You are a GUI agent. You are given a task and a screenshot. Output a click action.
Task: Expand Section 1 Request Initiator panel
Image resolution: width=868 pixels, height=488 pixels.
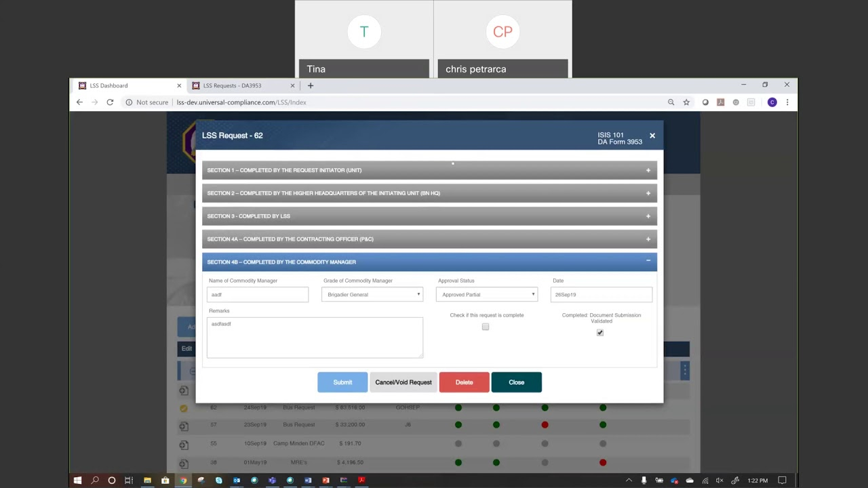pos(429,170)
